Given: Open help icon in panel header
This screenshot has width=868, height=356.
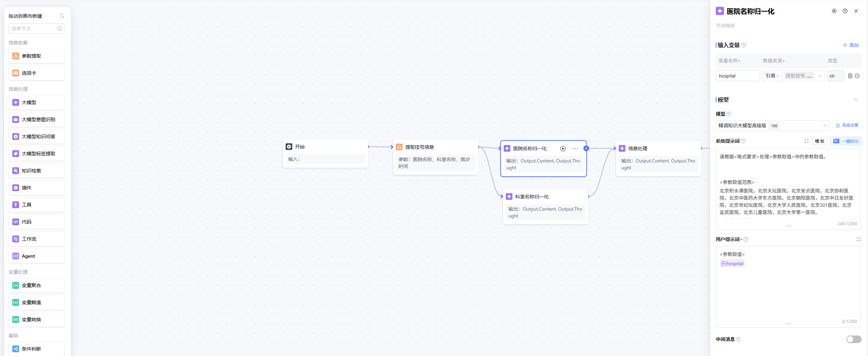Looking at the screenshot, I should point(845,11).
